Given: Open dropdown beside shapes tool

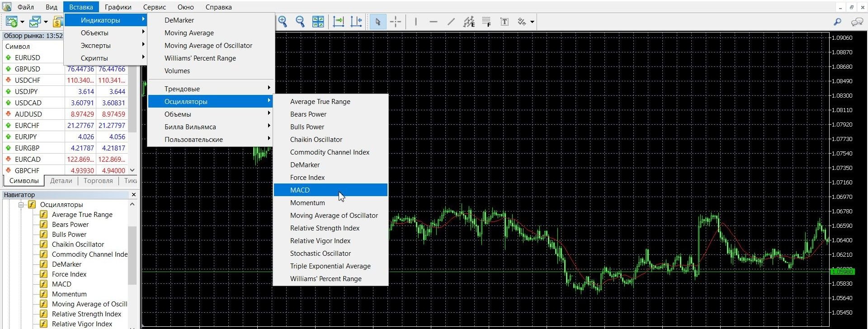Looking at the screenshot, I should pos(532,22).
